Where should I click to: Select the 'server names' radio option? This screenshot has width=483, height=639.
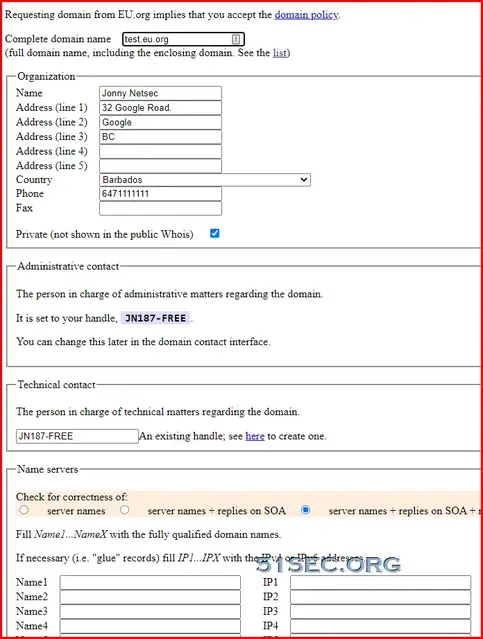(x=24, y=510)
